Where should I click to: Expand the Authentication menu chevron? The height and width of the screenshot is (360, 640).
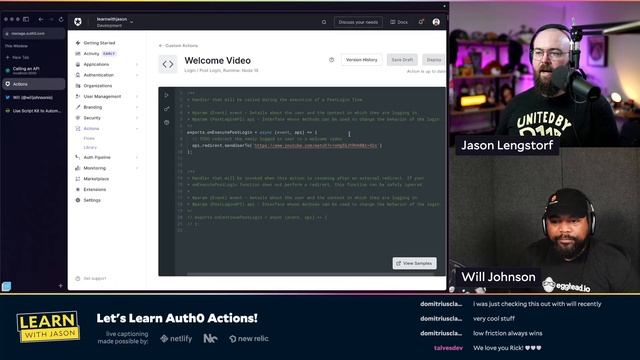[137, 75]
